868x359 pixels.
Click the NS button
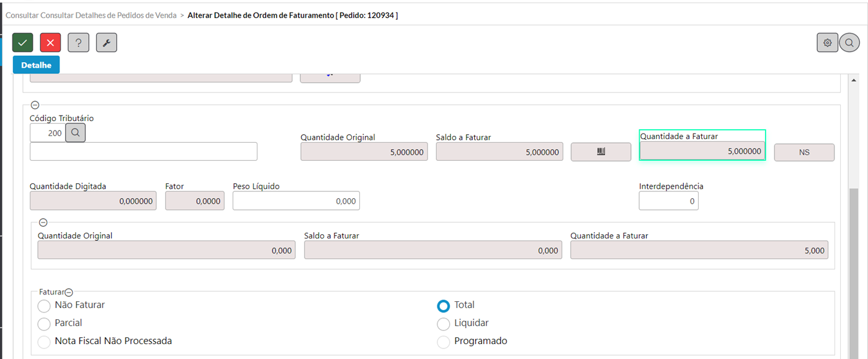coord(804,152)
